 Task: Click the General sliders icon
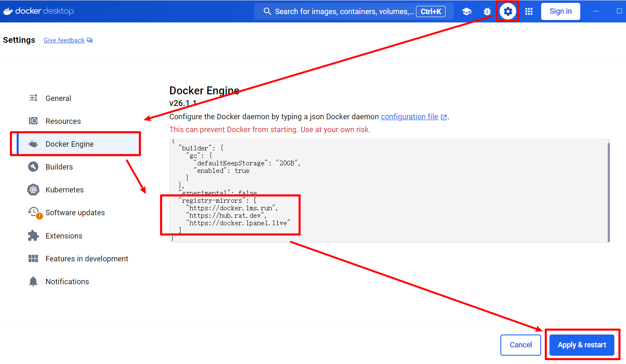[x=33, y=98]
